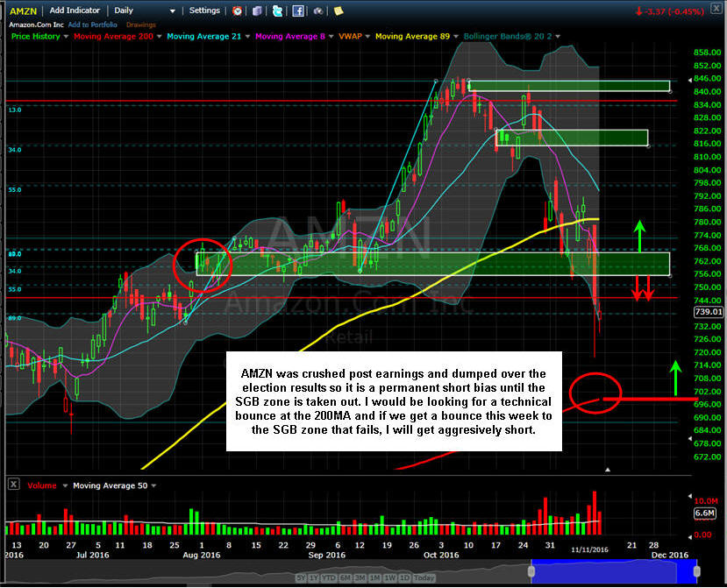
Task: Click the chat bubbles icon in toolbar
Action: (x=318, y=11)
